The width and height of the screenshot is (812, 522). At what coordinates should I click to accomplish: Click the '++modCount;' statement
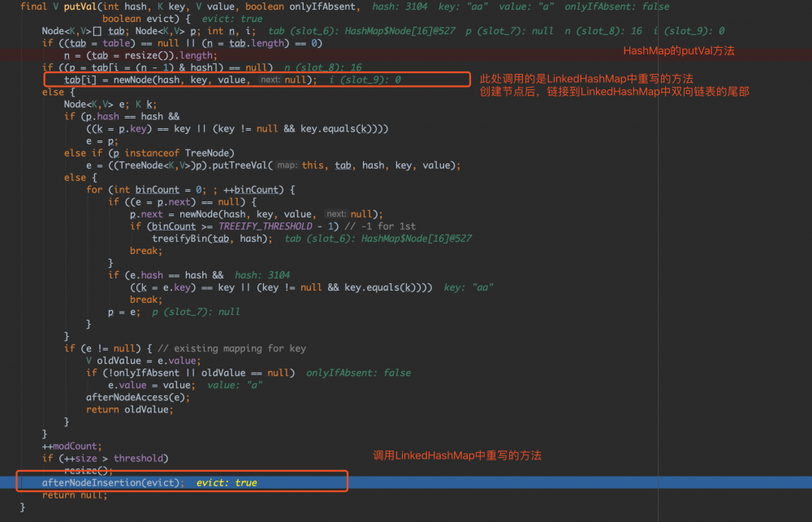point(72,447)
